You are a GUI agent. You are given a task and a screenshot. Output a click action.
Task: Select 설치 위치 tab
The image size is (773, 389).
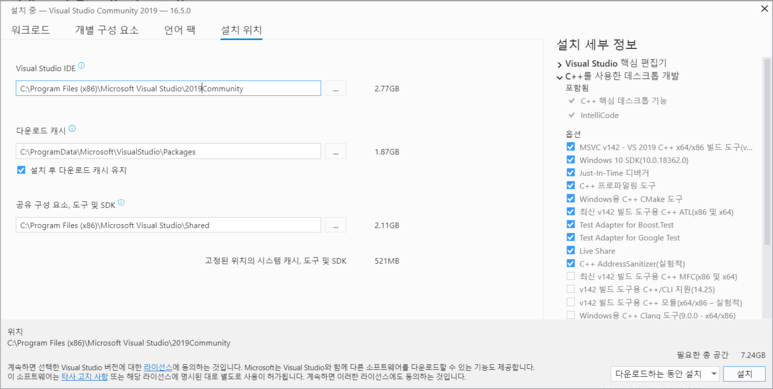coord(242,30)
